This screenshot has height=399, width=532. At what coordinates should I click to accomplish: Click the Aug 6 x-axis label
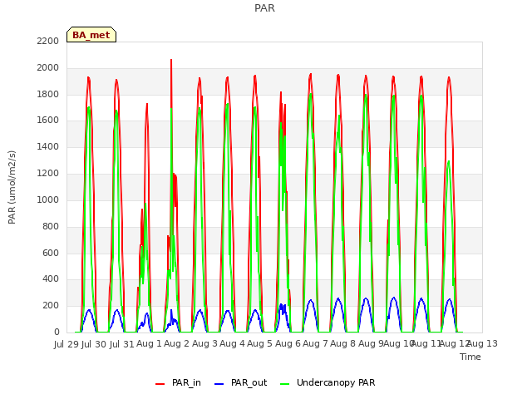(288, 343)
